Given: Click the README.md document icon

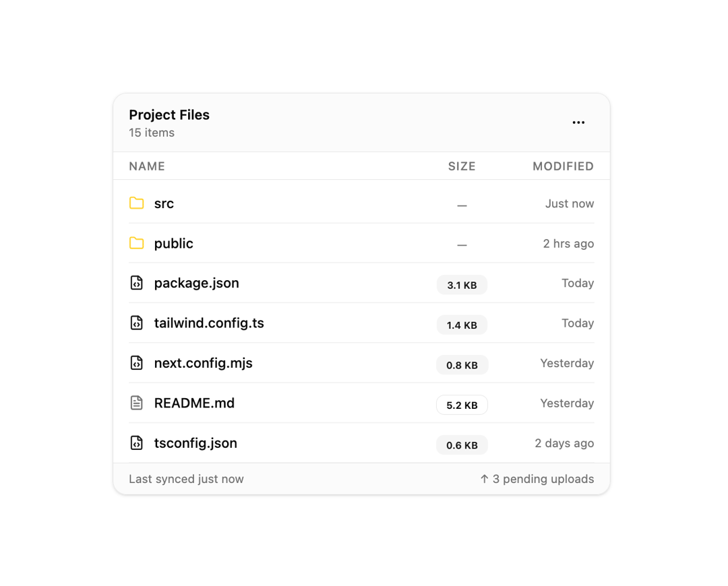Looking at the screenshot, I should click(x=136, y=403).
